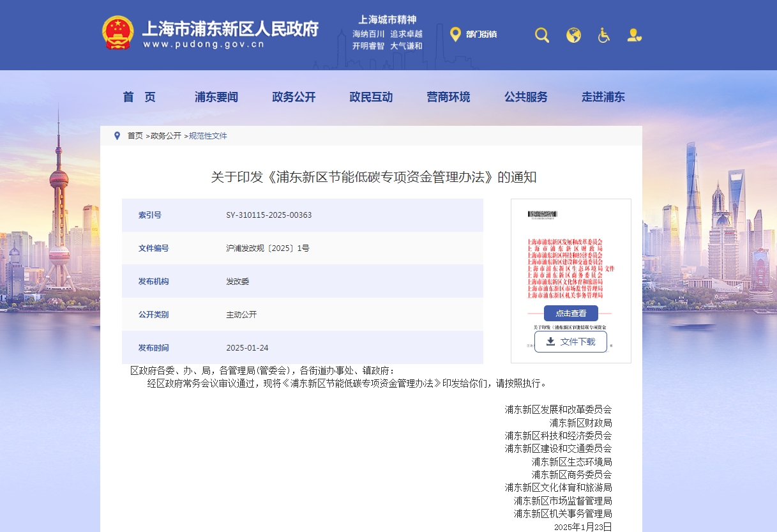Select 政务公开 in main navigation

tap(294, 97)
